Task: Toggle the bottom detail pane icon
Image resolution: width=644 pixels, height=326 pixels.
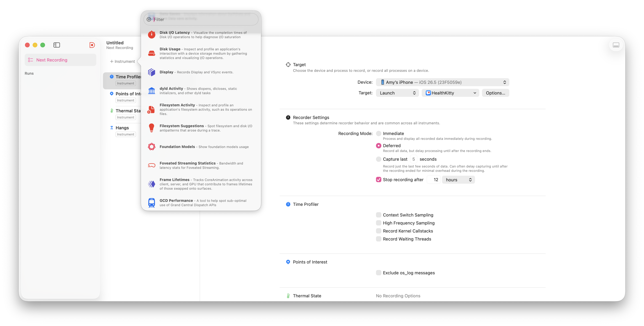Action: click(x=616, y=45)
